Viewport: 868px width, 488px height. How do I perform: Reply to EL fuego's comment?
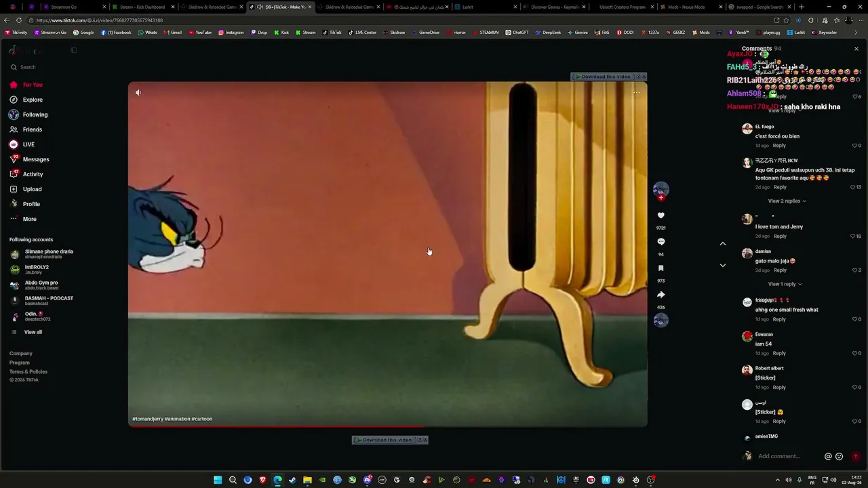click(x=779, y=146)
